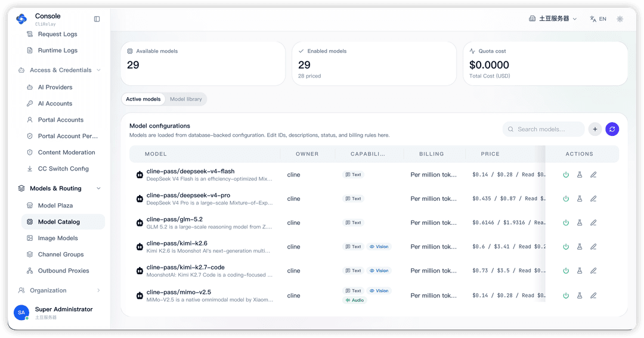The image size is (644, 338).
Task: Edit the kimi-k2.6 model
Action: pyautogui.click(x=593, y=247)
